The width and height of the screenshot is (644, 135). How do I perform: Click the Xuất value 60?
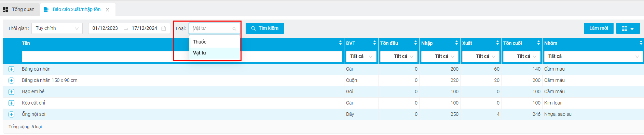[497, 69]
